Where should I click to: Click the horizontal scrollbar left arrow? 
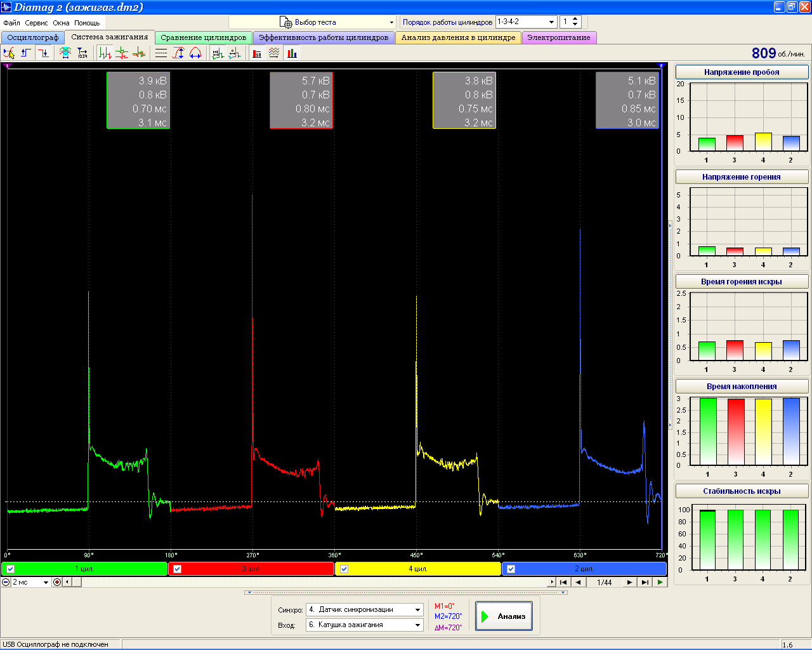point(67,582)
